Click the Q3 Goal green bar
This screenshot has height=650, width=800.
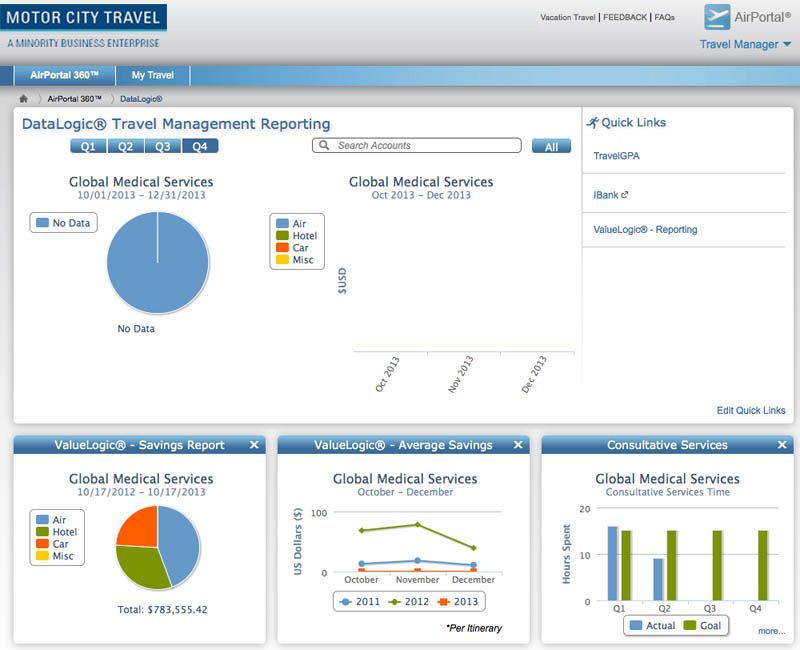[x=717, y=565]
